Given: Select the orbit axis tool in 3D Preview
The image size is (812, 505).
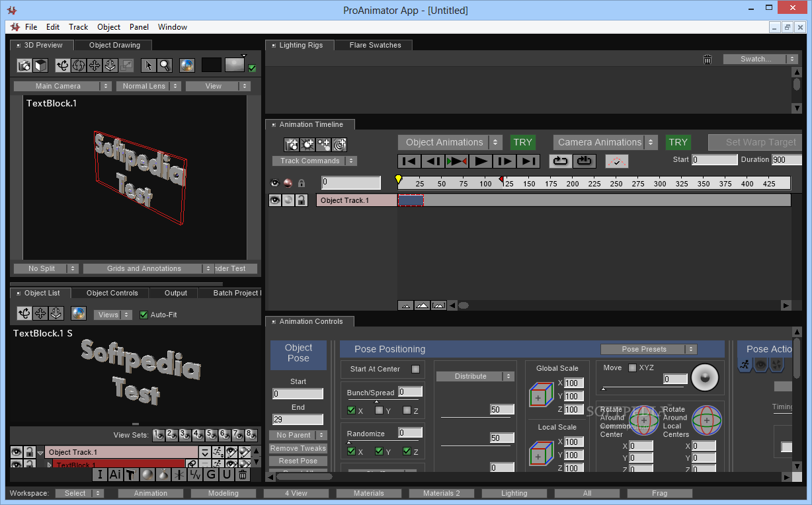Looking at the screenshot, I should (63, 65).
